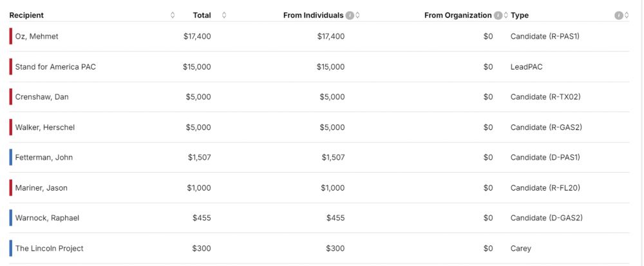Sort by From Individuals arrows icon
Screen dimensions: 644x266
click(x=358, y=15)
